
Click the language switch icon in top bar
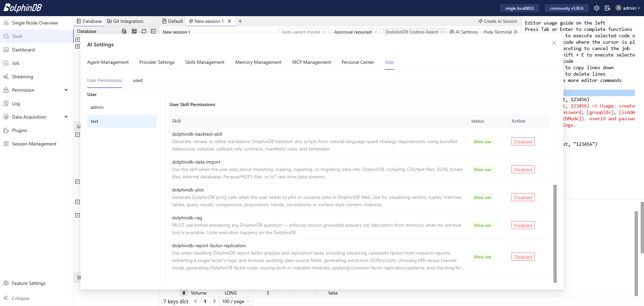coord(607,8)
